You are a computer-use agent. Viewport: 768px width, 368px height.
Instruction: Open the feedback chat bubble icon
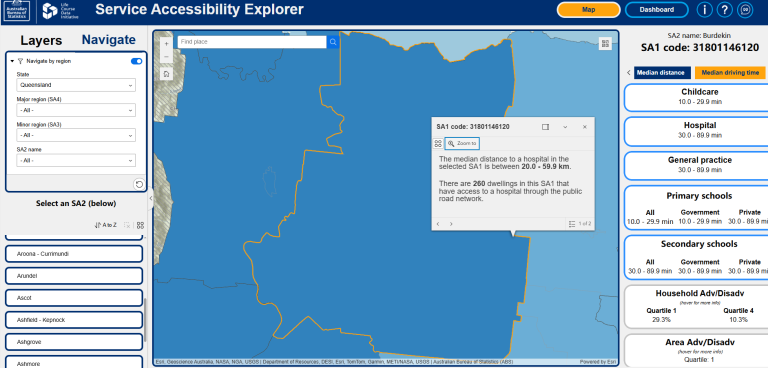coord(745,10)
